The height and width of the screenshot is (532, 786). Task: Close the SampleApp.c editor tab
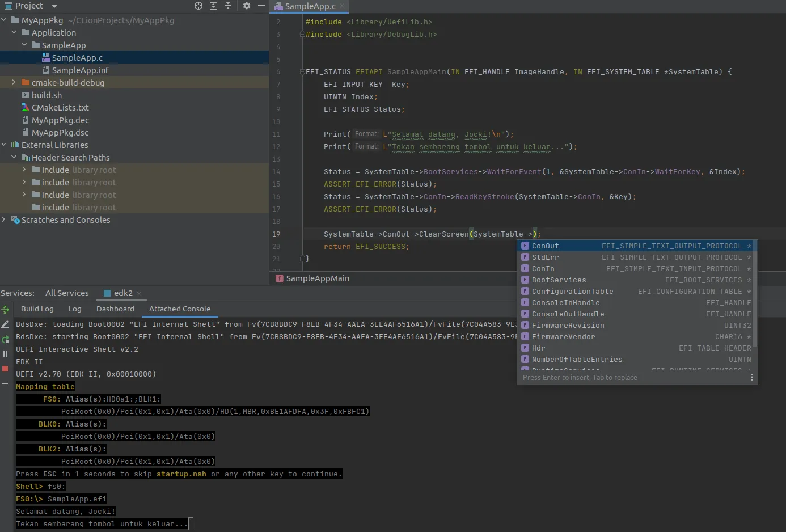[342, 6]
